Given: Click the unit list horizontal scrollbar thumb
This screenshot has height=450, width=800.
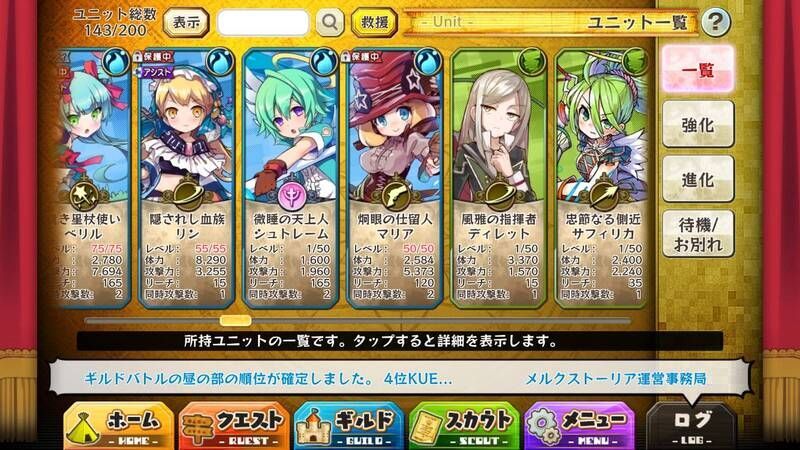Looking at the screenshot, I should click(x=235, y=320).
